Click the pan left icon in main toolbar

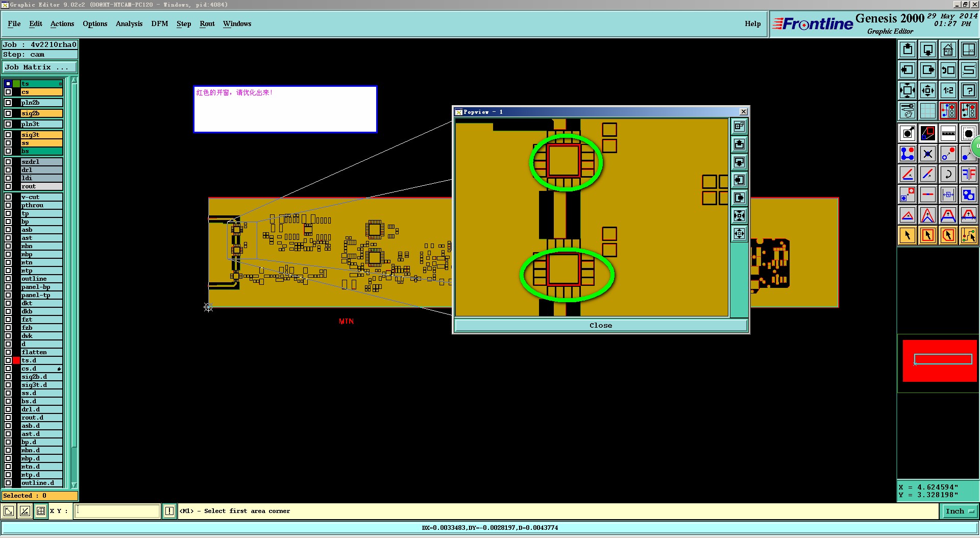click(x=908, y=70)
